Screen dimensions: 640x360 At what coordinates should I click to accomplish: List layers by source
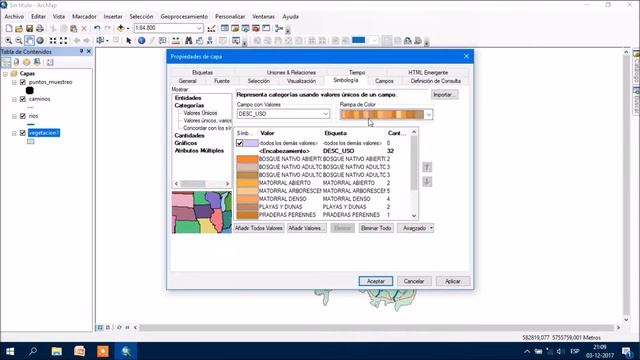pyautogui.click(x=16, y=62)
